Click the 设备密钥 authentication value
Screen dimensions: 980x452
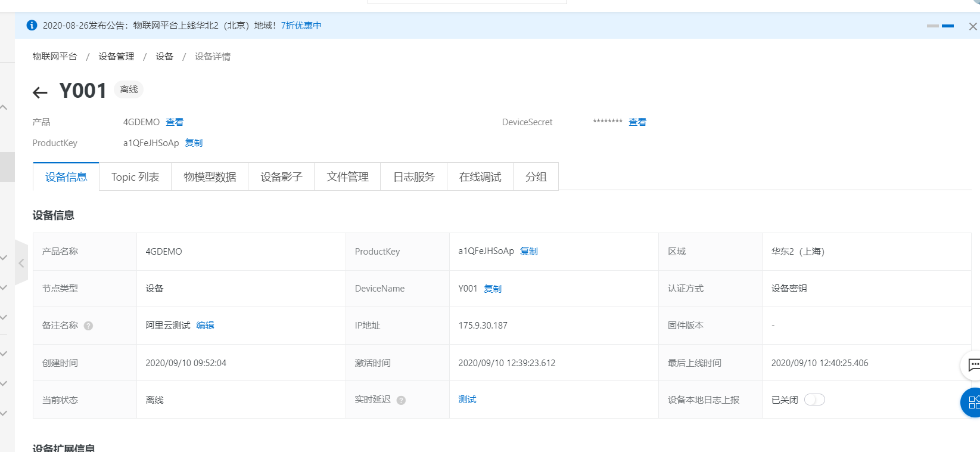click(x=789, y=289)
